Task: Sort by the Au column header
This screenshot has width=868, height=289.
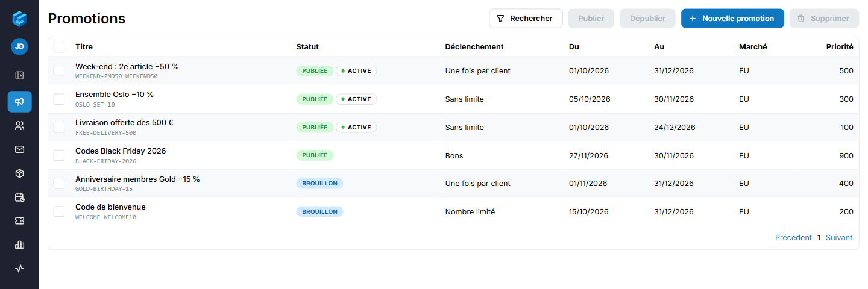Action: click(659, 47)
